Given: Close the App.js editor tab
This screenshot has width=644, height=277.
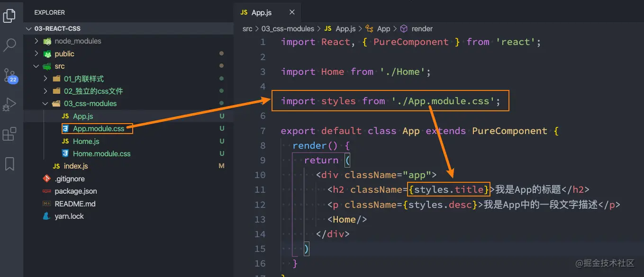Looking at the screenshot, I should 292,13.
